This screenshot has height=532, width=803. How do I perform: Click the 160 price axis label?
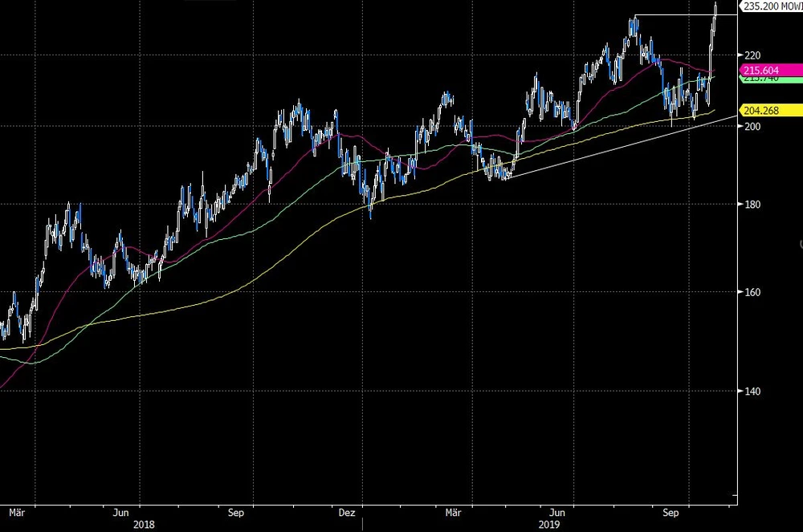coord(752,293)
